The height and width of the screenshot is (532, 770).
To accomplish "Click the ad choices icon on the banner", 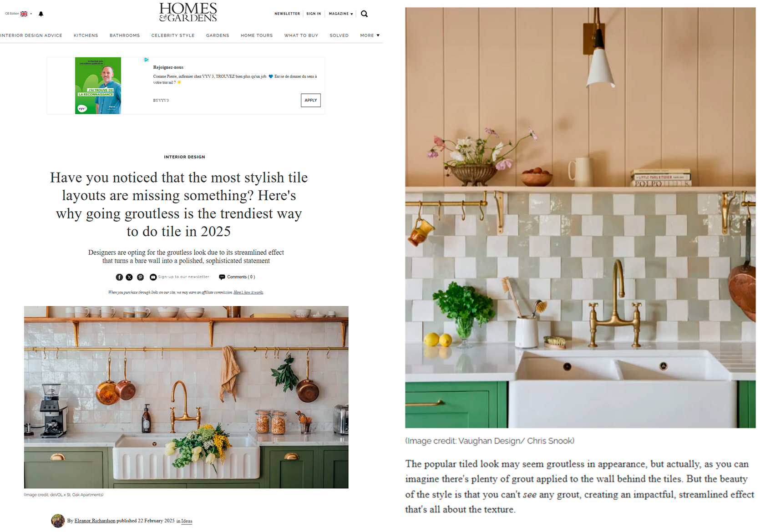I will (147, 60).
